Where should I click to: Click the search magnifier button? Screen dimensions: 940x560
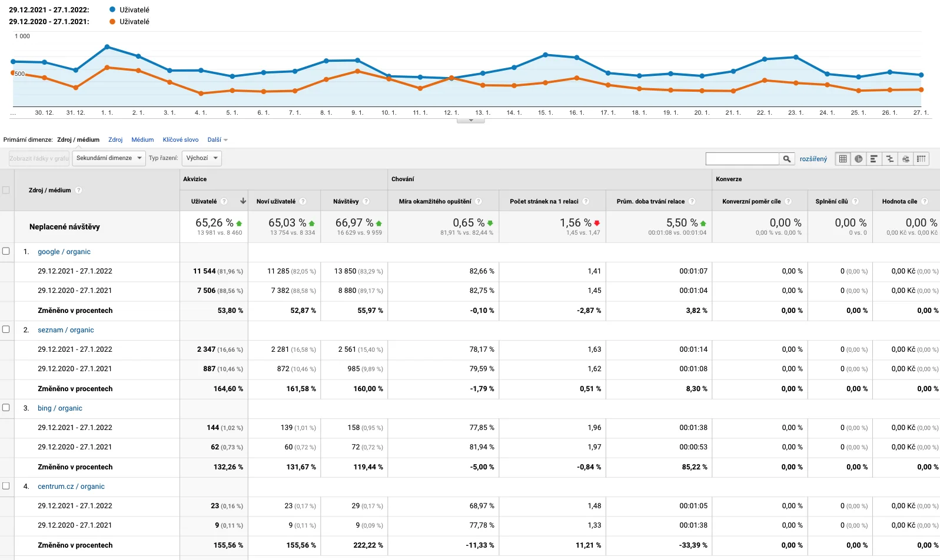point(786,159)
